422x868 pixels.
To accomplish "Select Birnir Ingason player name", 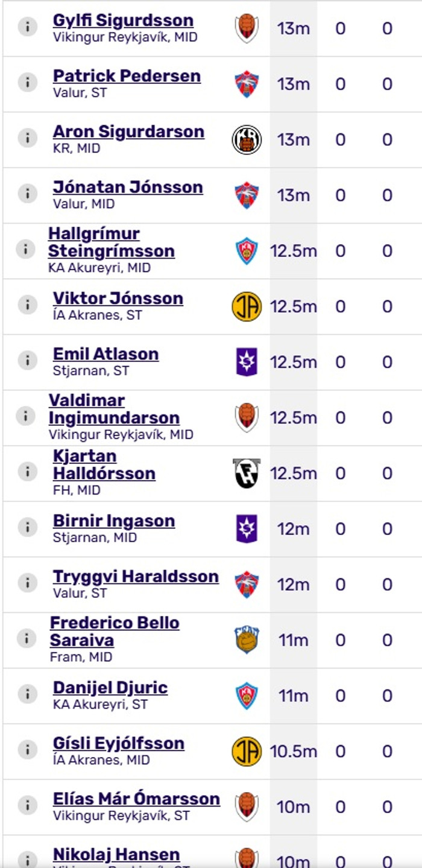I will click(x=114, y=521).
